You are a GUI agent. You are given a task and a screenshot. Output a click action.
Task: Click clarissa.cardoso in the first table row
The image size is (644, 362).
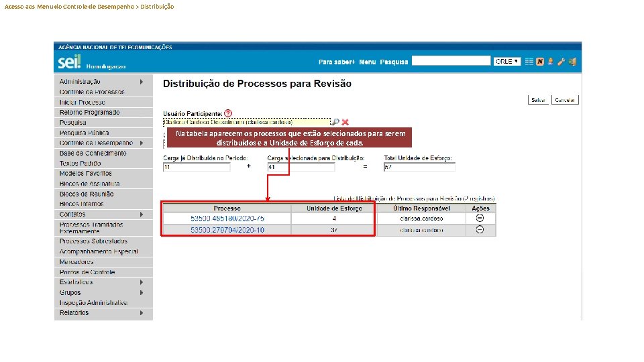click(421, 219)
